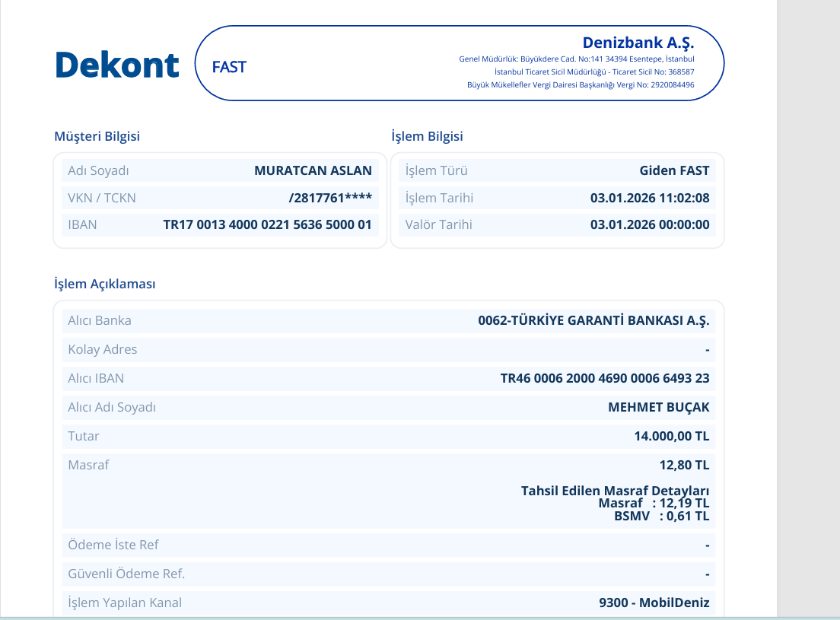Select value date 03.01.2026 00:00:00
Screen dimensions: 840x620
tap(650, 225)
